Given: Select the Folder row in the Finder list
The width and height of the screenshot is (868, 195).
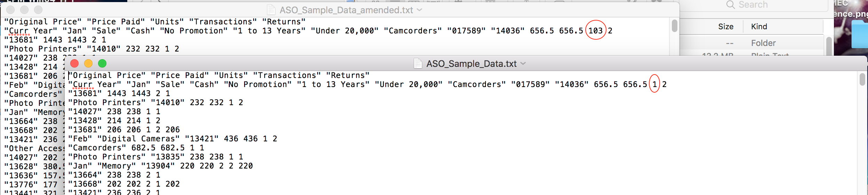Looking at the screenshot, I should [751, 43].
